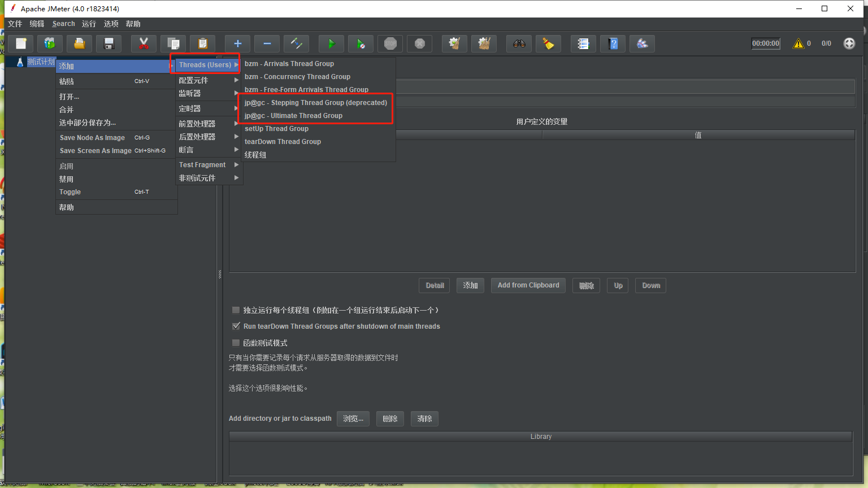The image size is (868, 488).
Task: Click the remote engine status icon
Action: (x=849, y=43)
